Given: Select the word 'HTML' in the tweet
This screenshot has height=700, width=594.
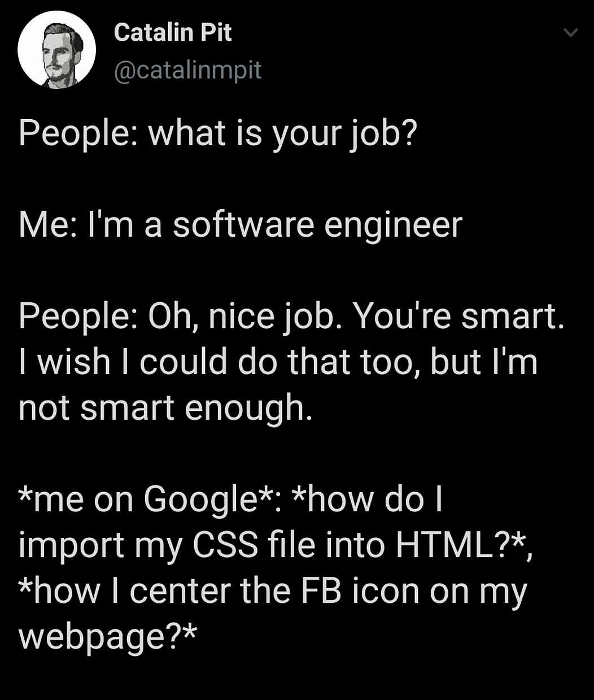Looking at the screenshot, I should tap(444, 545).
